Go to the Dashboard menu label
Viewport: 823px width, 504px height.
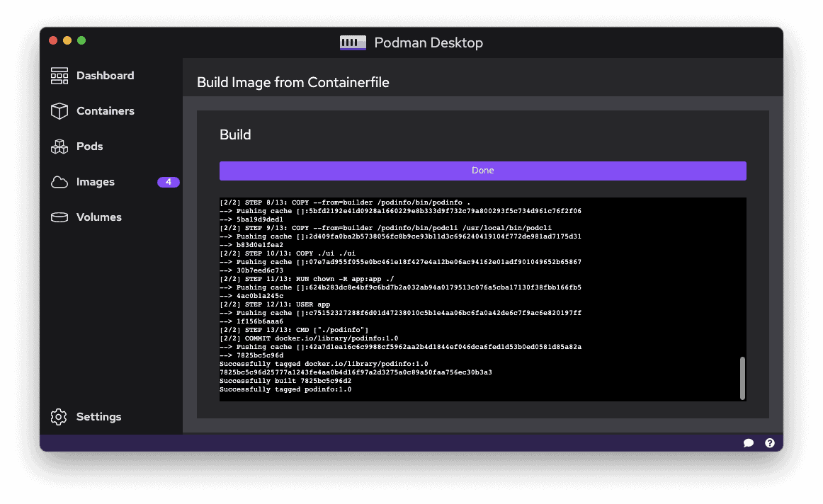pyautogui.click(x=105, y=76)
